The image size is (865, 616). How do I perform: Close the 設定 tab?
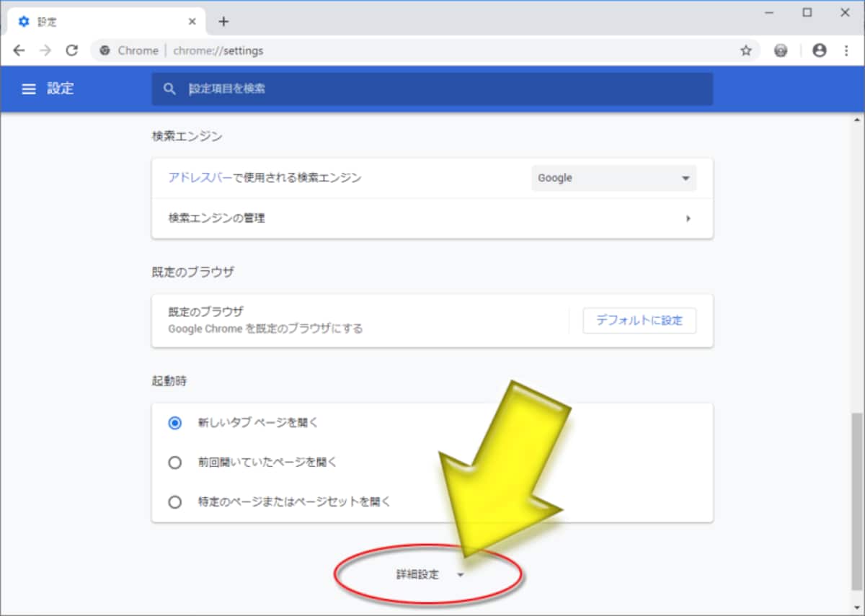click(x=192, y=22)
